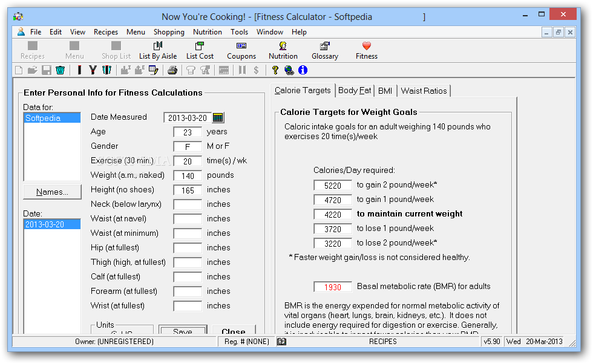Click the blue info circle icon

click(x=303, y=70)
